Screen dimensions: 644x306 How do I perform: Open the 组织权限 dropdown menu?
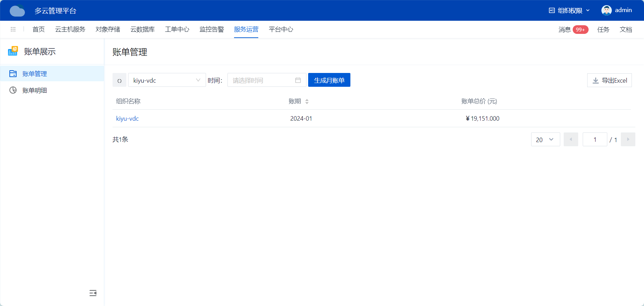click(570, 10)
